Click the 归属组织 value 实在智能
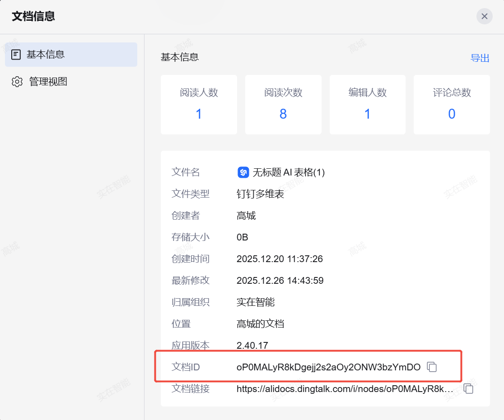This screenshot has width=504, height=420. pyautogui.click(x=256, y=302)
